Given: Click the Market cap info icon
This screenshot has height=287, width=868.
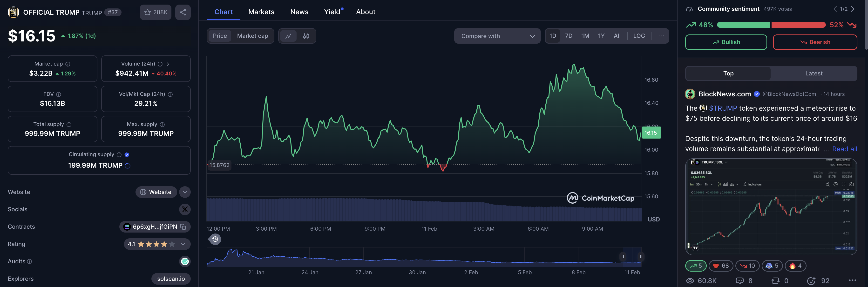Looking at the screenshot, I should pos(68,64).
